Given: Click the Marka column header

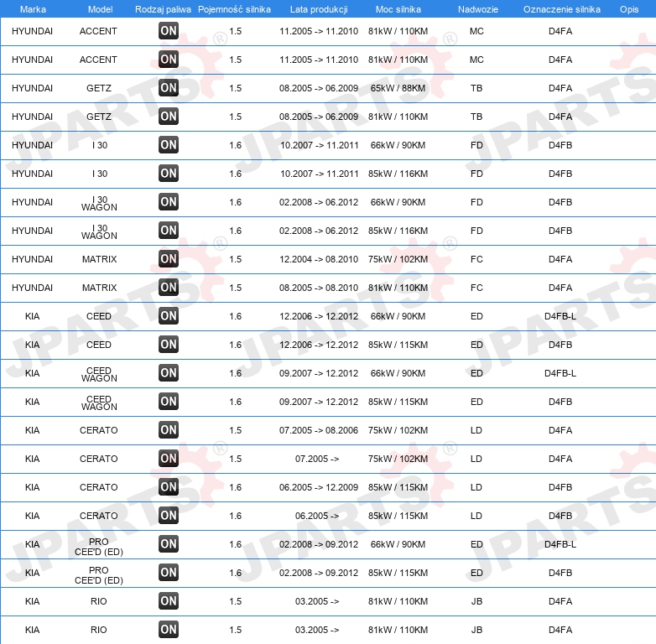Looking at the screenshot, I should tap(33, 9).
